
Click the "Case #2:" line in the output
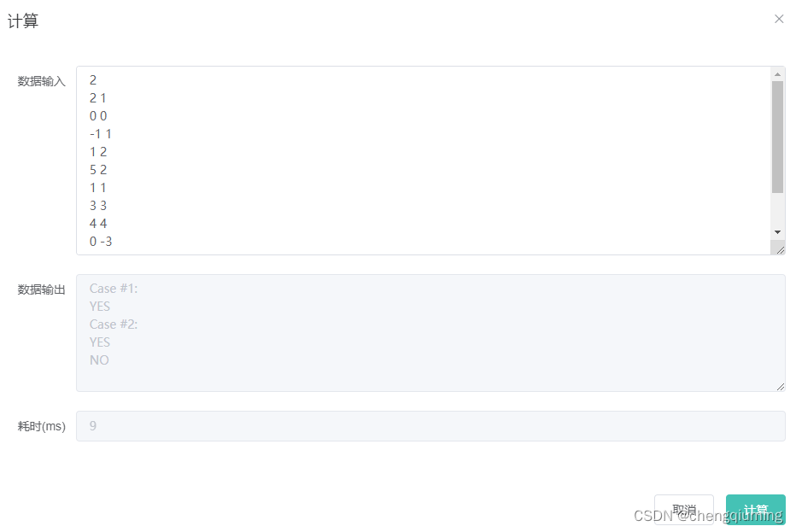[114, 324]
